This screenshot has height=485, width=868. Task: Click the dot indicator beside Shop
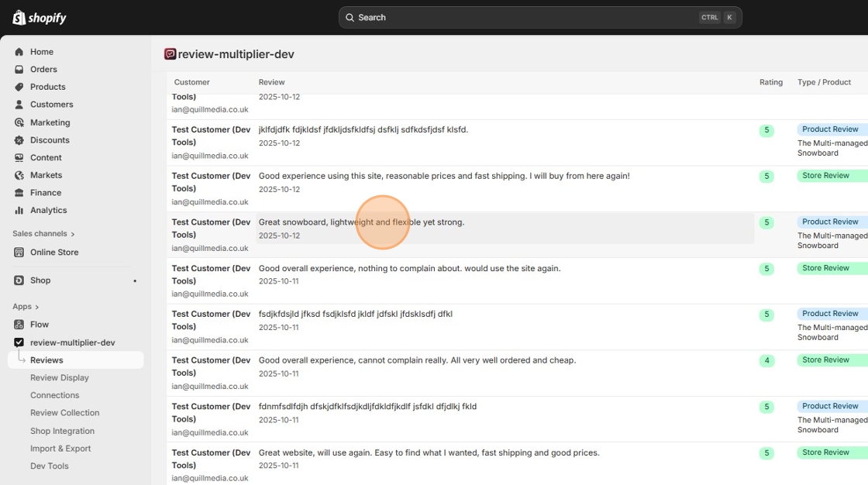(x=135, y=280)
